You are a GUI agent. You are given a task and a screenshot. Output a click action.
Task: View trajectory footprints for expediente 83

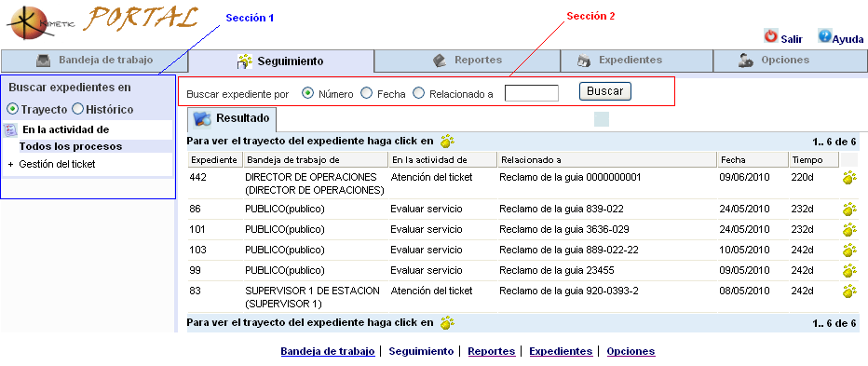849,291
